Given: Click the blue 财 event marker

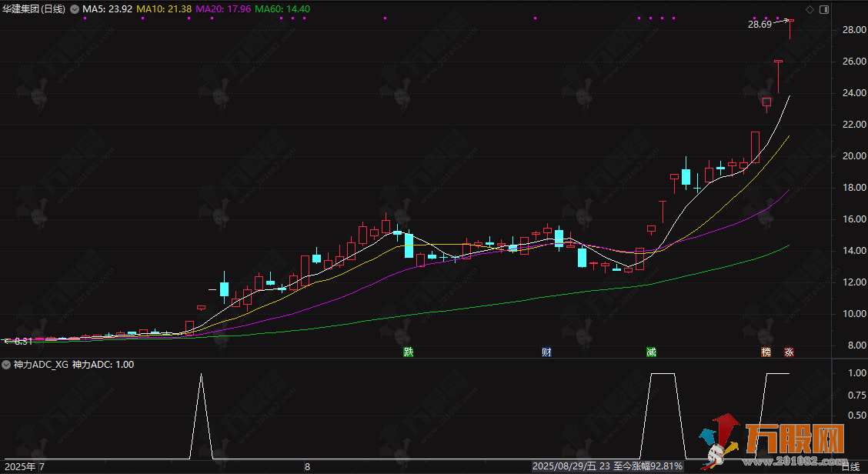Looking at the screenshot, I should [546, 352].
